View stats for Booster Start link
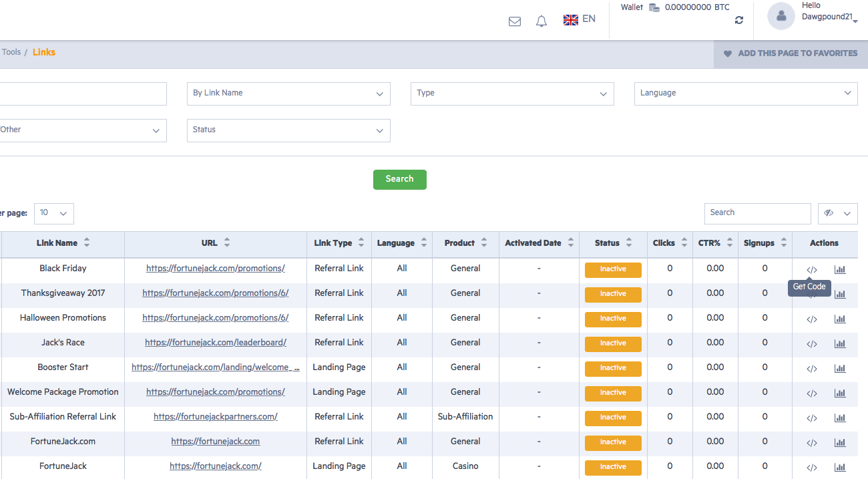 click(x=840, y=369)
